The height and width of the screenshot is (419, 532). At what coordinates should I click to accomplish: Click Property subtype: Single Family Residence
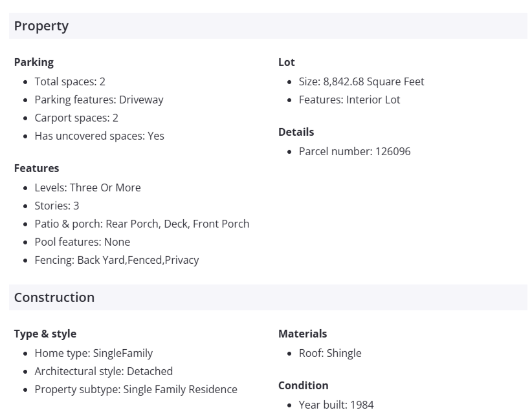coord(136,389)
